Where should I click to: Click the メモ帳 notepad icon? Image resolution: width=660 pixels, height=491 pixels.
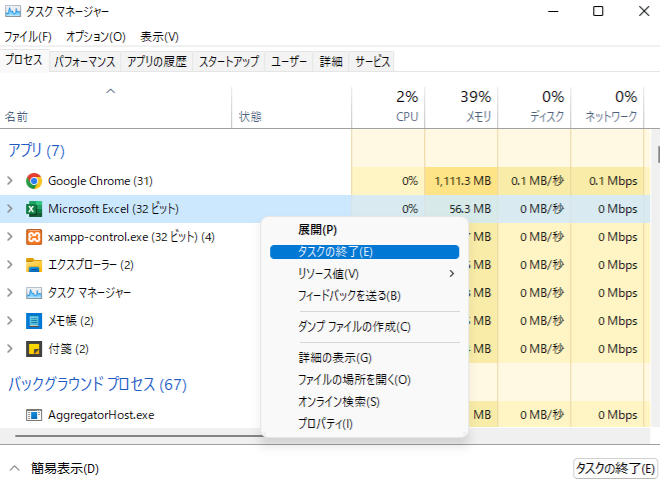pyautogui.click(x=33, y=321)
